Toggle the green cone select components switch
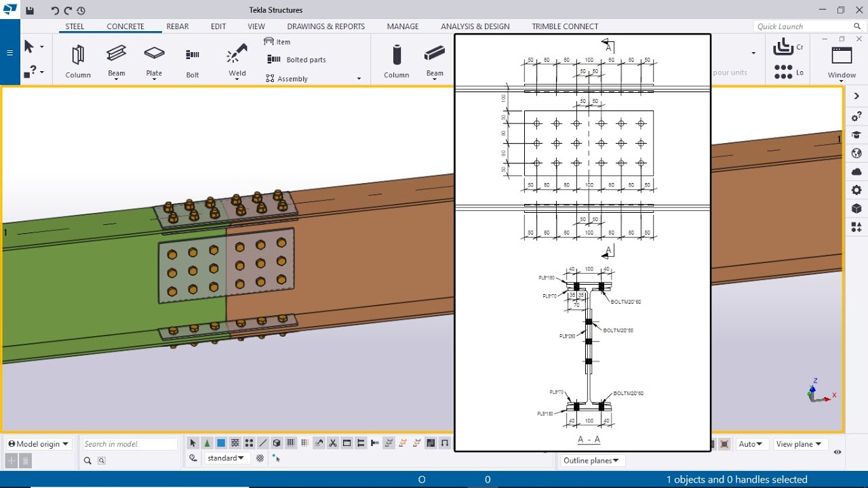The image size is (868, 488). click(x=207, y=443)
